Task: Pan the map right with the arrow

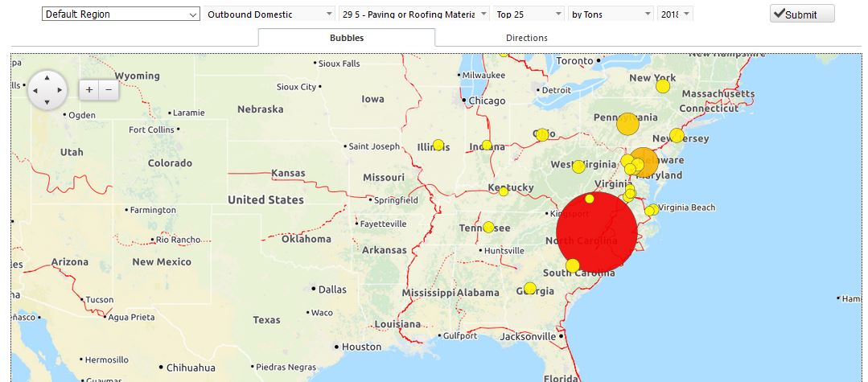Action: click(x=60, y=91)
